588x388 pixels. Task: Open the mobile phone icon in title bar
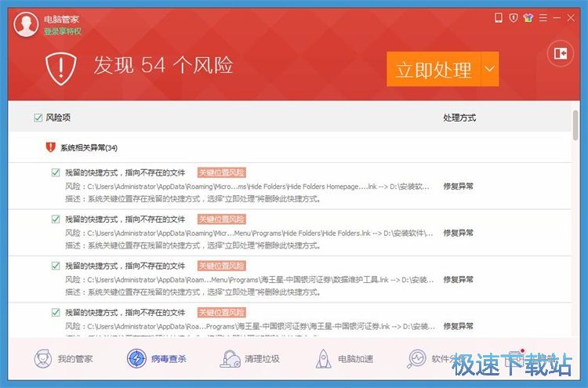pyautogui.click(x=499, y=17)
